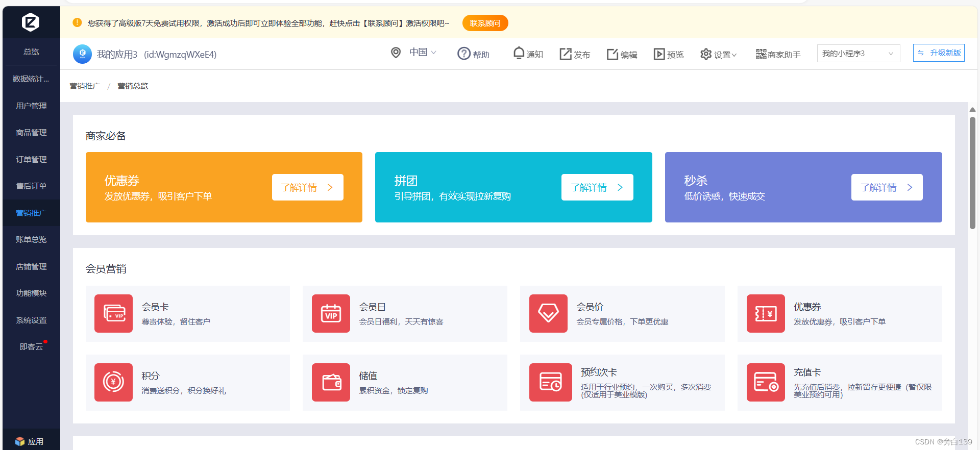The image size is (980, 450).
Task: Open the 积分 card title
Action: click(x=151, y=376)
